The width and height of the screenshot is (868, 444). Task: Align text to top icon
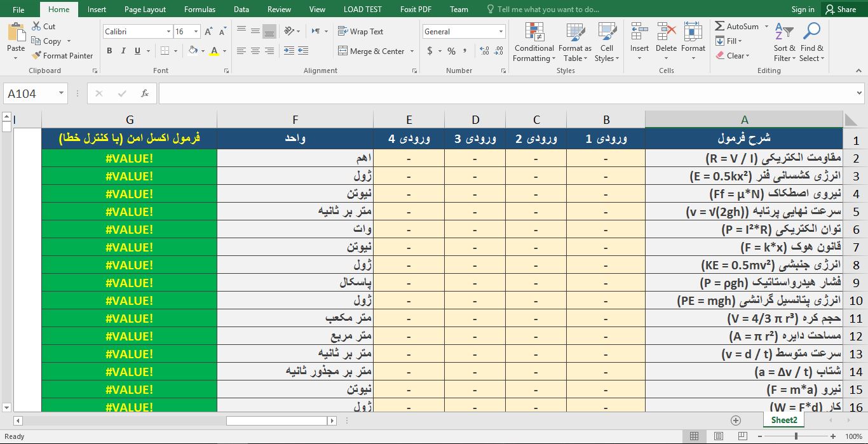(241, 30)
